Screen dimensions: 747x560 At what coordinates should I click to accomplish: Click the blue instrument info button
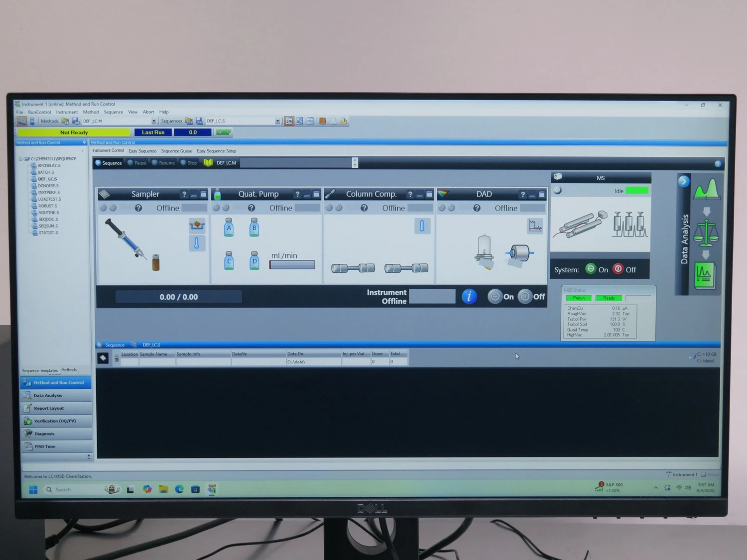(x=469, y=297)
